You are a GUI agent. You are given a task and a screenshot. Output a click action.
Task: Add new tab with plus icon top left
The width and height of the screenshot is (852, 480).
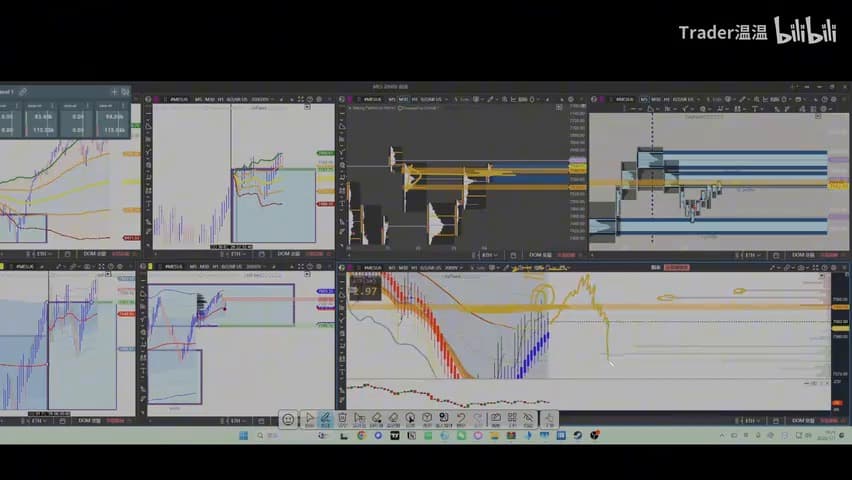click(114, 92)
